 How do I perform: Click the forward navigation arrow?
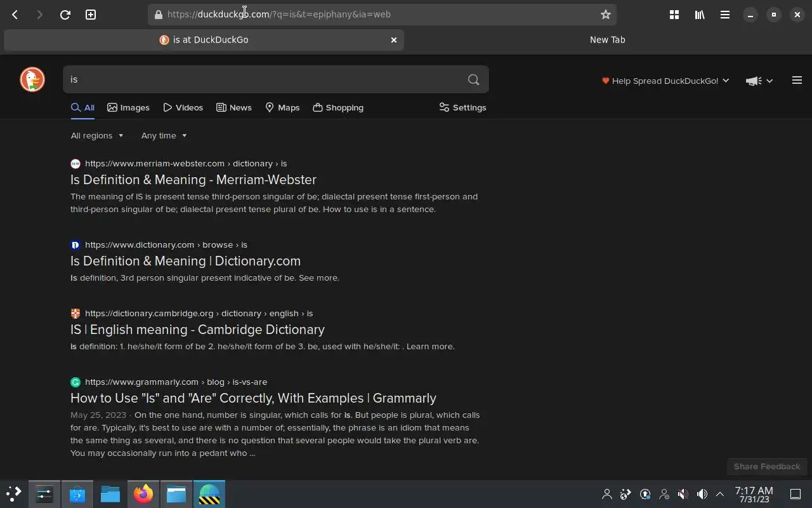point(39,15)
